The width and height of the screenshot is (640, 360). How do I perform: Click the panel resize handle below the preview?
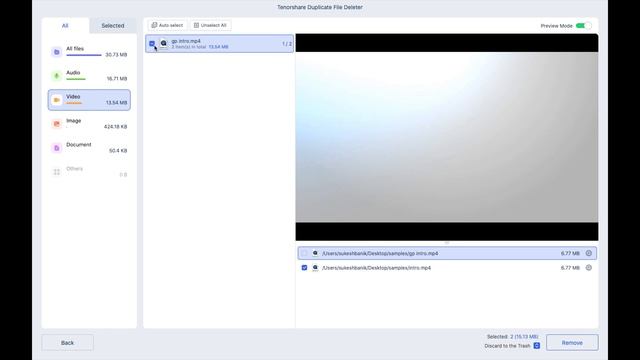[447, 243]
